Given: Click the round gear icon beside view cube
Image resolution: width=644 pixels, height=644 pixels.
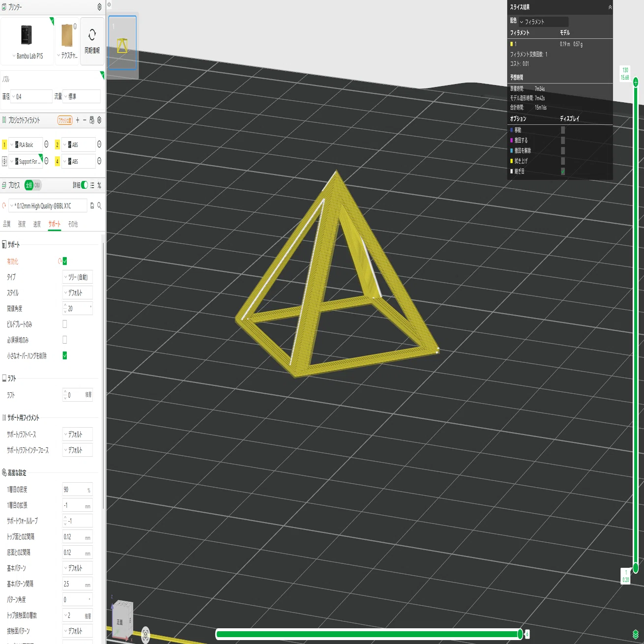Looking at the screenshot, I should 146,635.
